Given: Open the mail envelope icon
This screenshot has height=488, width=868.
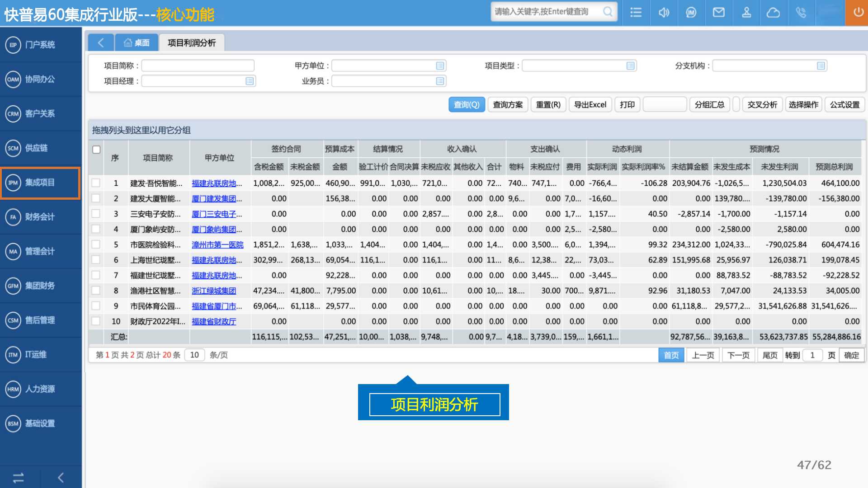Looking at the screenshot, I should pos(718,13).
